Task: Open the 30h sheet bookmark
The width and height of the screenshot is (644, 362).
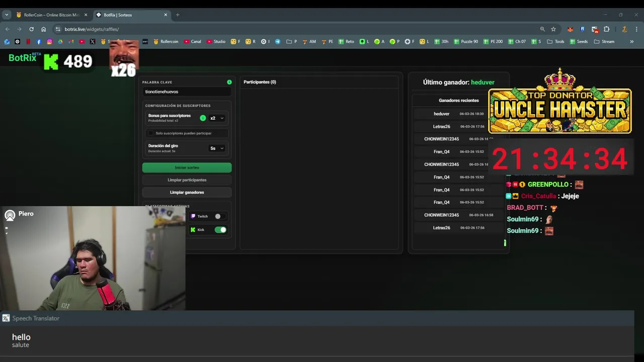Action: (441, 42)
